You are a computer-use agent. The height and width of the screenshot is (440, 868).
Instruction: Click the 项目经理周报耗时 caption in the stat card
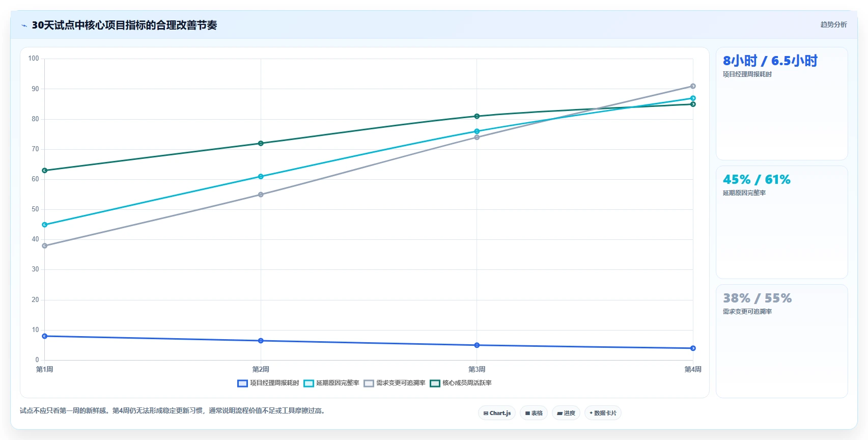[747, 74]
